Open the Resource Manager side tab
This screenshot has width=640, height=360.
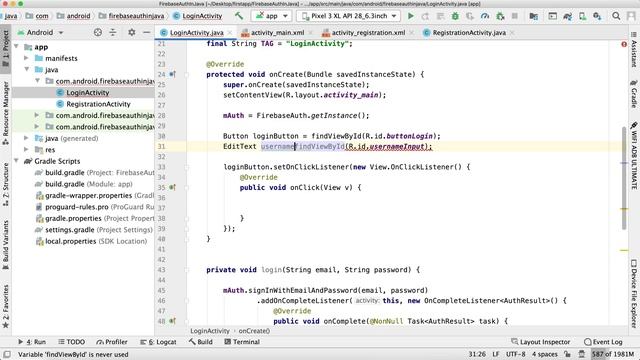click(5, 113)
